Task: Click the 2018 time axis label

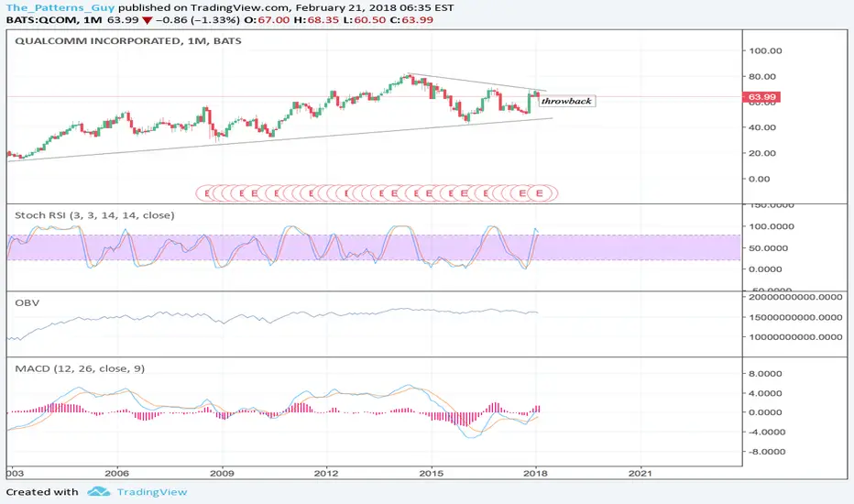Action: click(535, 473)
